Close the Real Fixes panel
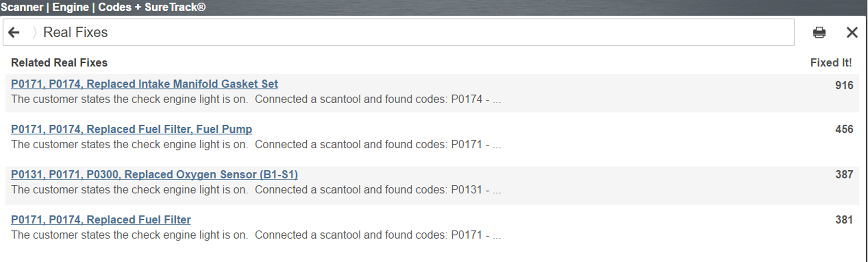868x262 pixels. (x=852, y=32)
